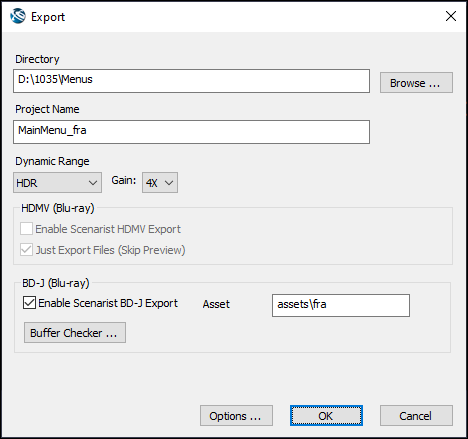The height and width of the screenshot is (439, 468).
Task: Open export Options
Action: [236, 416]
